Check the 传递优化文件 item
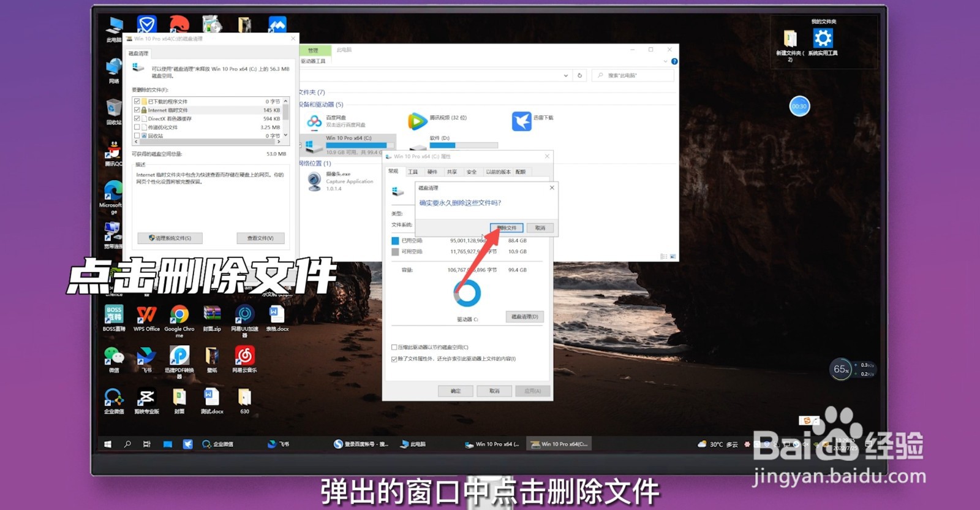This screenshot has width=980, height=510. point(137,127)
